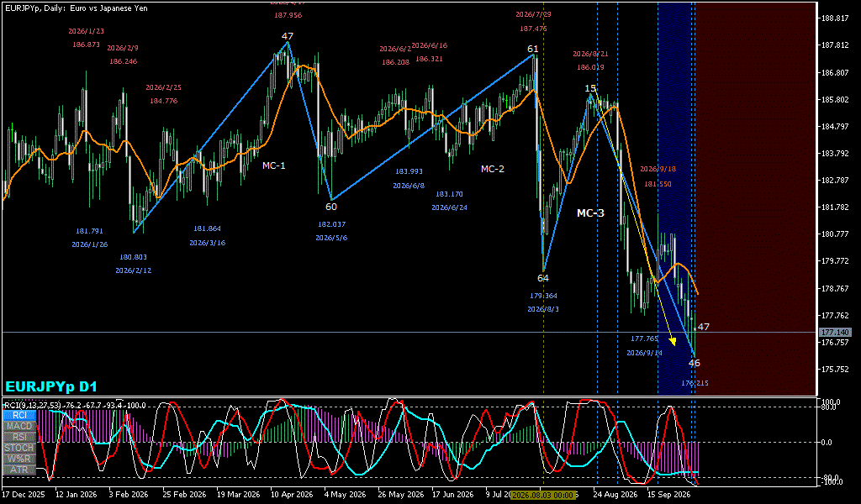Click the 2026/1/23 date label
Viewport: 861px width, 504px height.
click(87, 31)
